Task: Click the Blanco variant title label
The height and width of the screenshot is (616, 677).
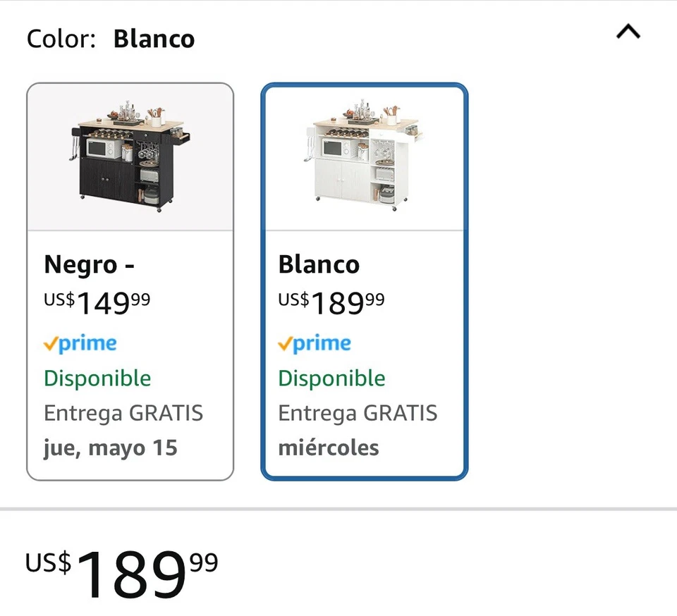Action: (318, 265)
